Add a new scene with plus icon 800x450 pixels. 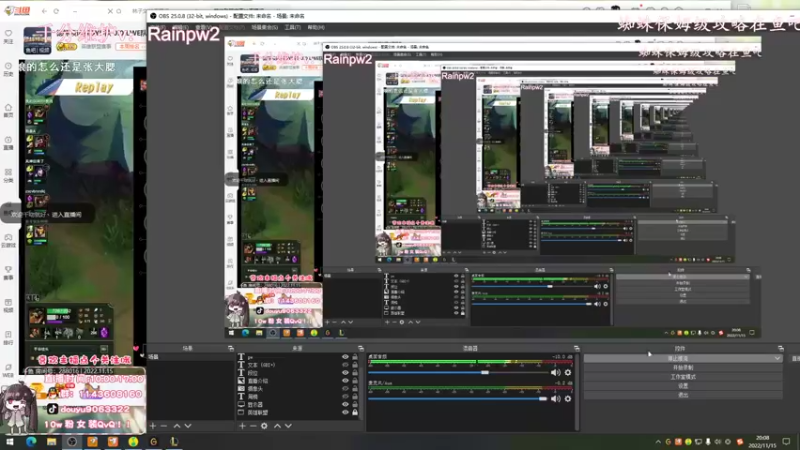pyautogui.click(x=153, y=426)
